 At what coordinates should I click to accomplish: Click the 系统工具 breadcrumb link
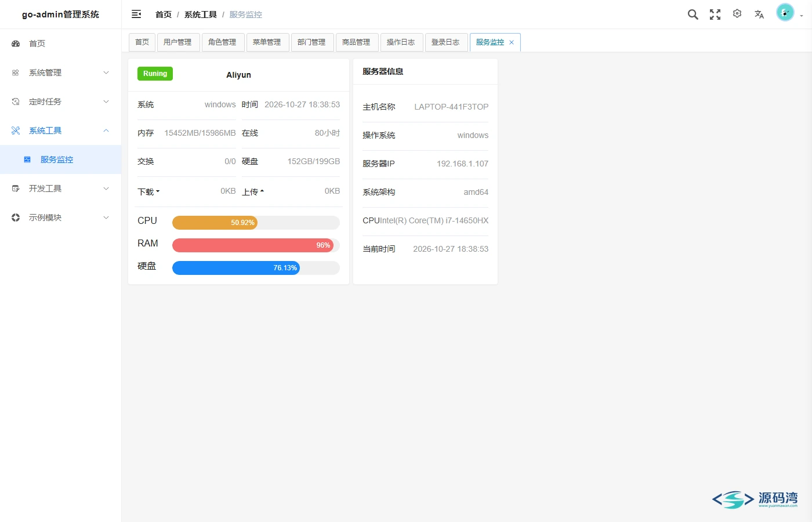click(x=201, y=14)
